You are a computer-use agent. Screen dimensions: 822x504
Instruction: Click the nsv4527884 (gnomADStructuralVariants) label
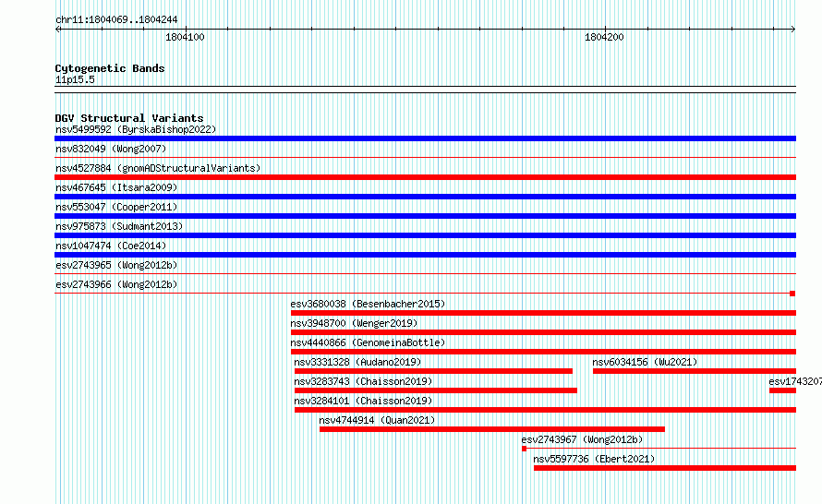(x=158, y=168)
